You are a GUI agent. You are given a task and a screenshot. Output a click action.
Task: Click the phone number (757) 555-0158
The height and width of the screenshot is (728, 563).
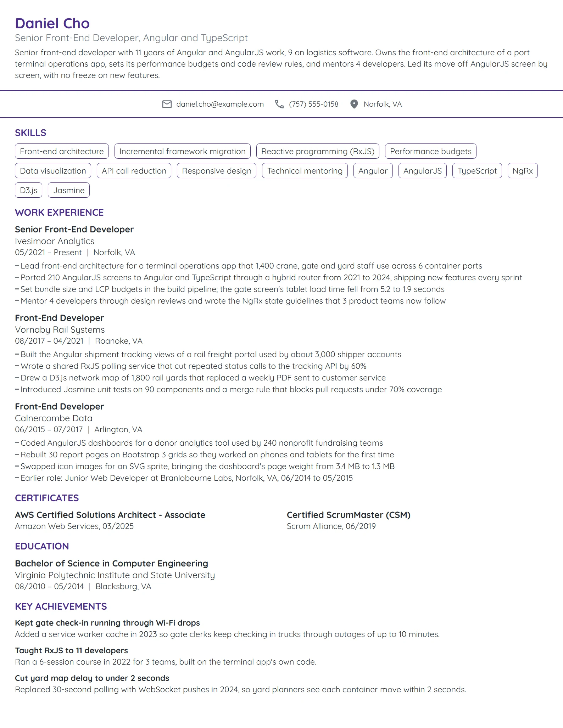(x=314, y=104)
